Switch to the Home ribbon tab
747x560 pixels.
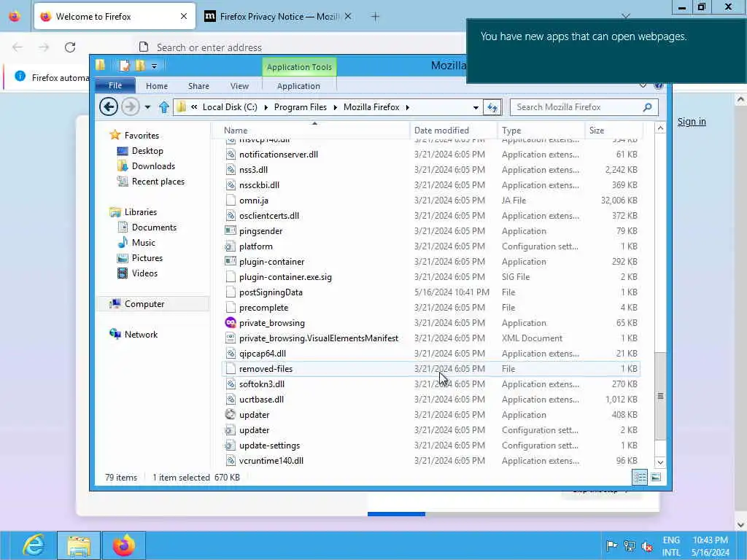coord(157,86)
